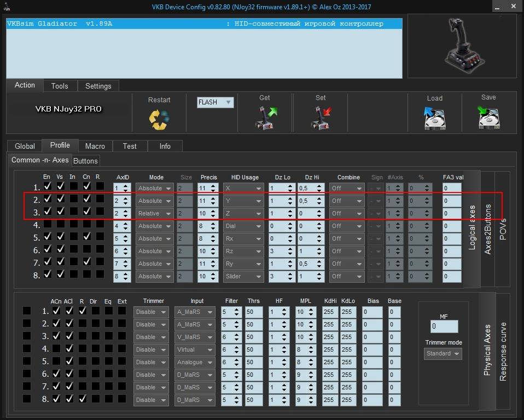This screenshot has width=524, height=420.
Task: Click the joystick device picture
Action: point(462,46)
